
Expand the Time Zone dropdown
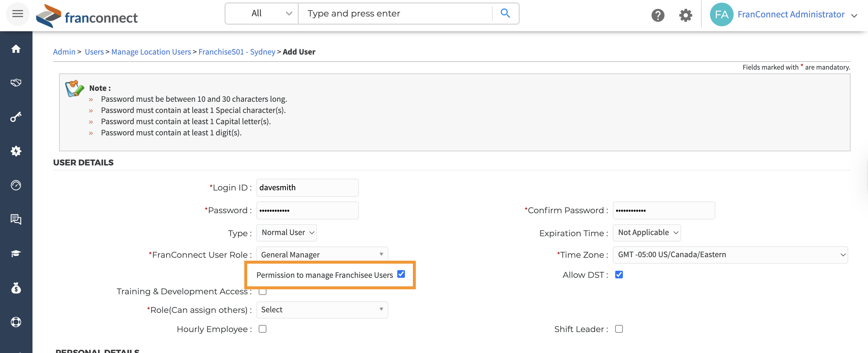tap(730, 255)
